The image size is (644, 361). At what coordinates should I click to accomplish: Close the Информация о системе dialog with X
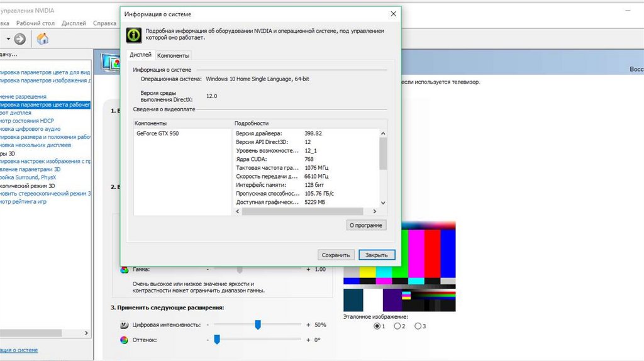(393, 14)
